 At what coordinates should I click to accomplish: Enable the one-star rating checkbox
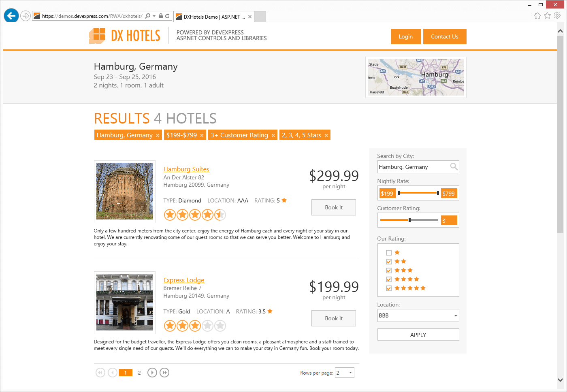[389, 253]
